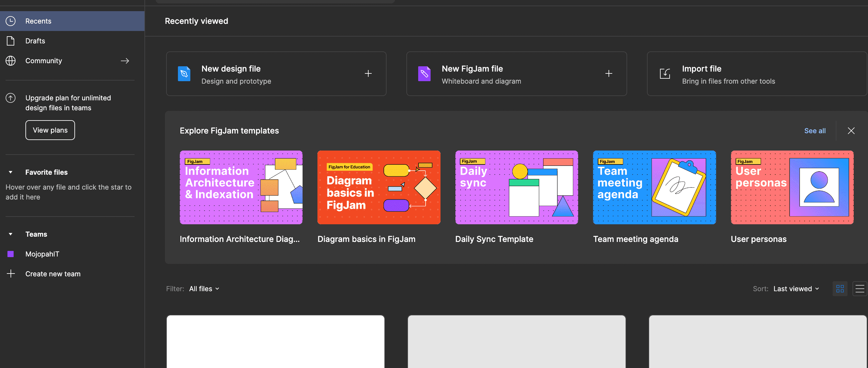Click 'Diagram basics in FigJam' title text
The image size is (868, 368).
coord(366,239)
